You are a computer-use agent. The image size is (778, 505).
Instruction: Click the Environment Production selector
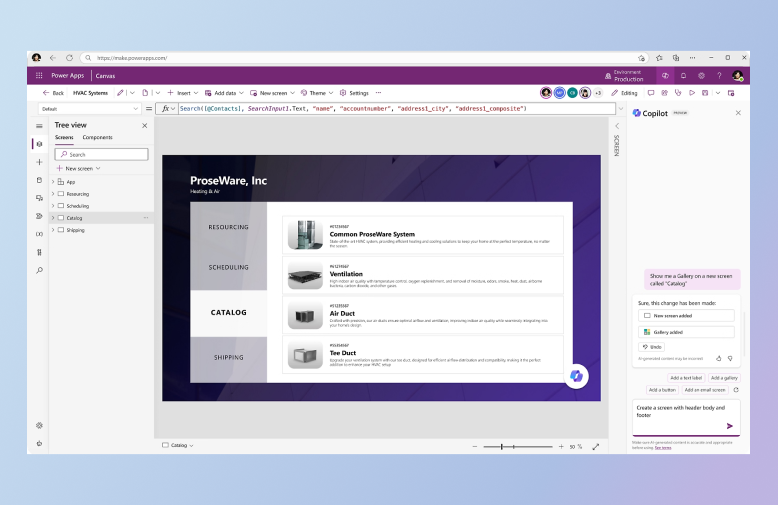coord(624,75)
